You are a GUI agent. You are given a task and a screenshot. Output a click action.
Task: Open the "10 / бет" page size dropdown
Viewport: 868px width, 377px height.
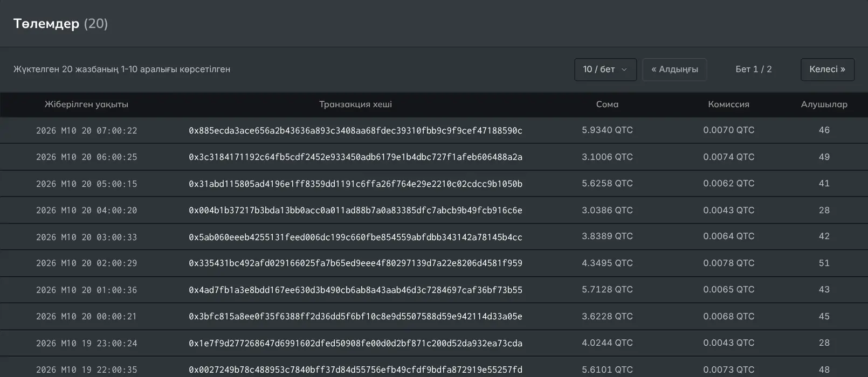click(x=605, y=69)
